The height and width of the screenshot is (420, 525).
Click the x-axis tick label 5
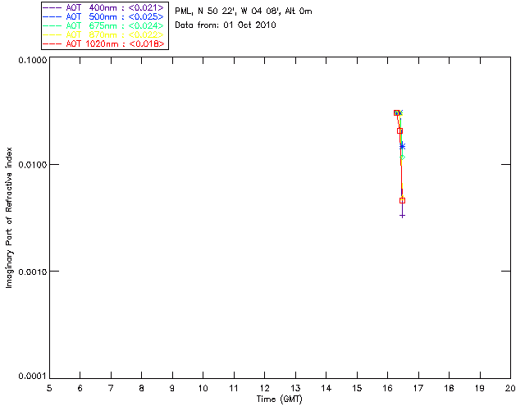(x=49, y=388)
